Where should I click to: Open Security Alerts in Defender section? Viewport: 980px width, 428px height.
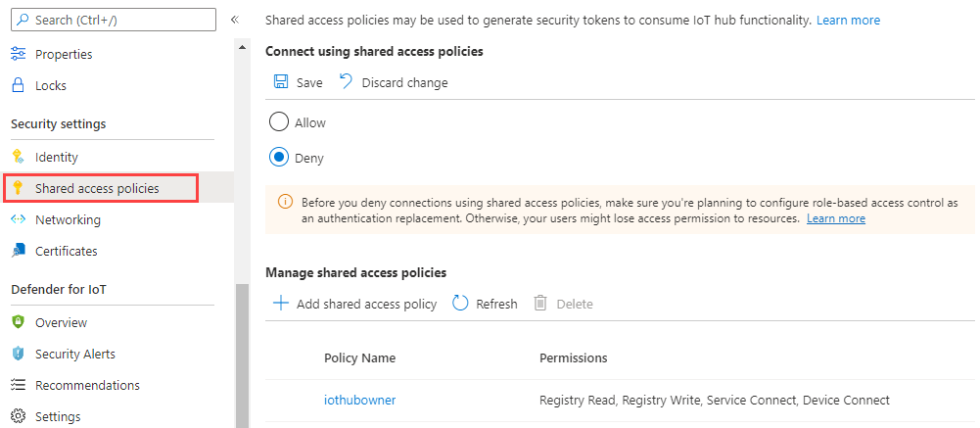click(74, 354)
